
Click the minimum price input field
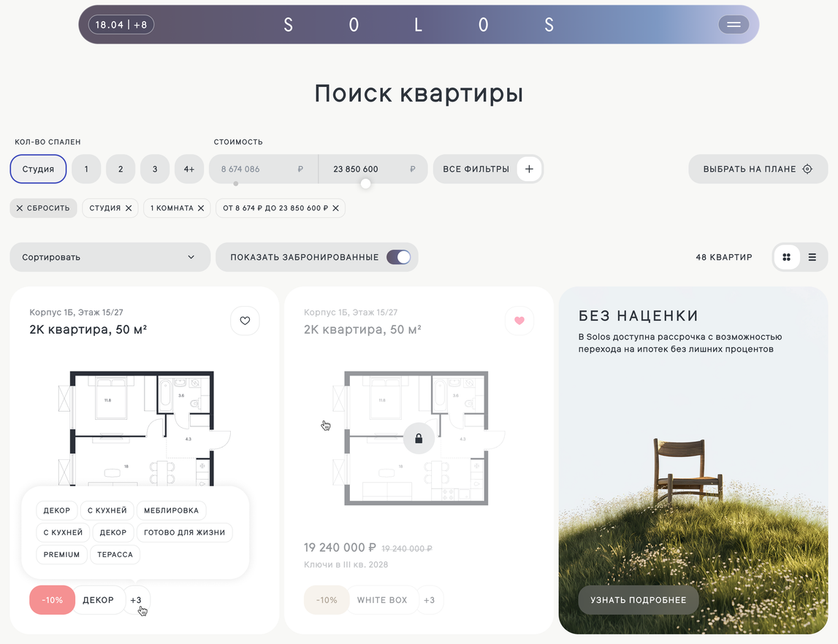[x=264, y=169]
